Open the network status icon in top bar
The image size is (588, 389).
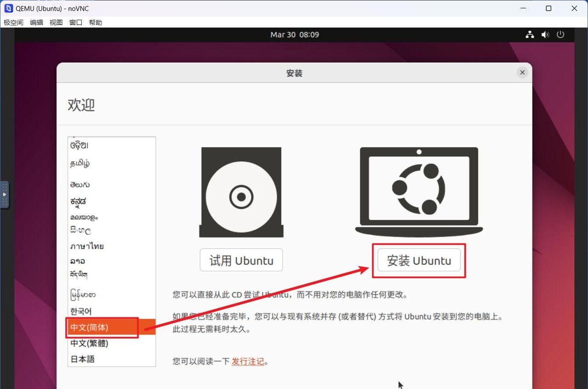click(530, 34)
